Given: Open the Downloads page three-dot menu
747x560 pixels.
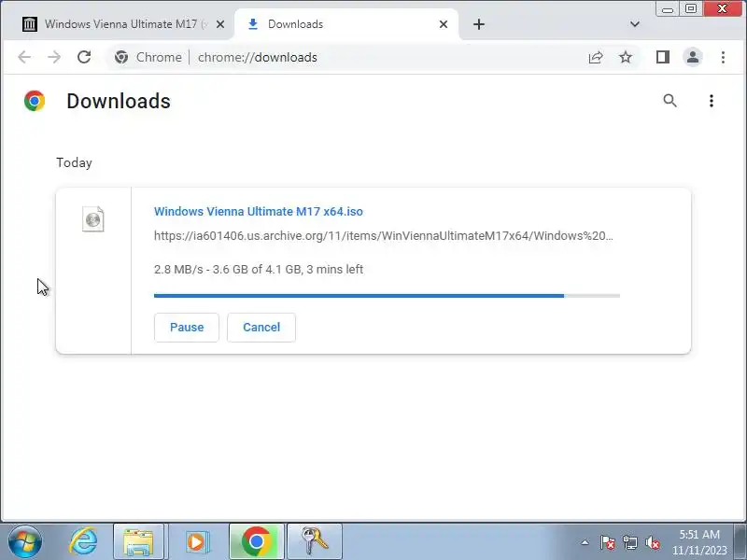Looking at the screenshot, I should 712,101.
